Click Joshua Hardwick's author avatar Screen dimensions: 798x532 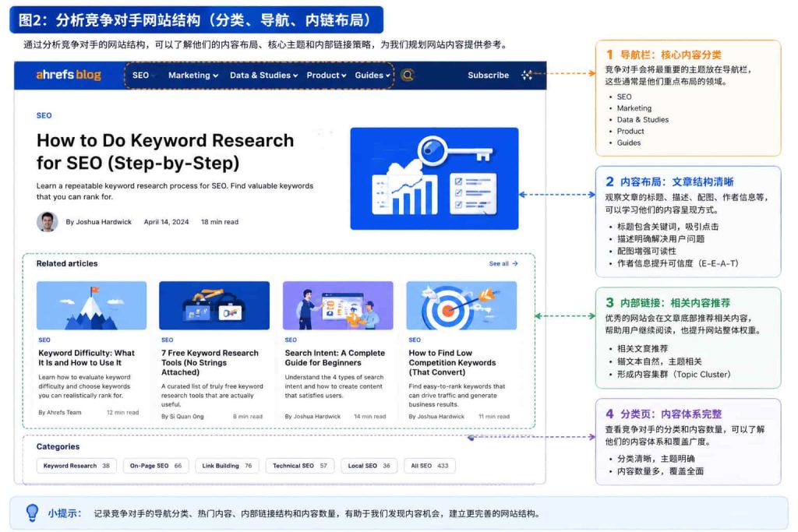[x=47, y=222]
